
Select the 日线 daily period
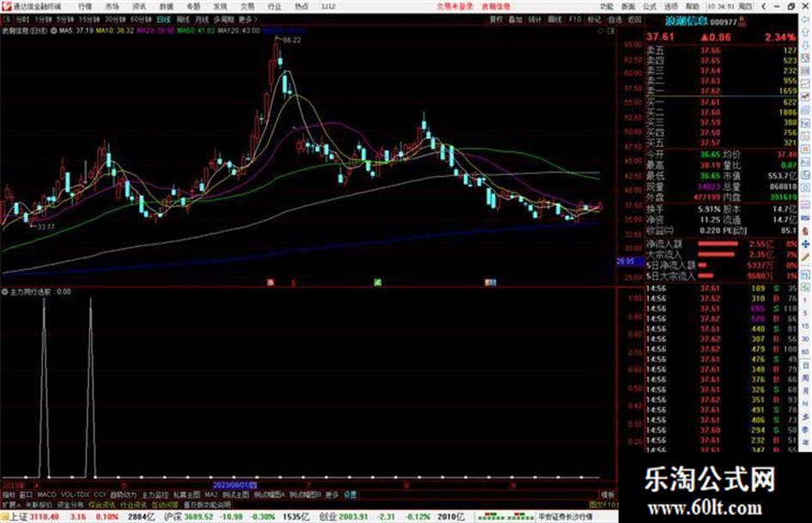tap(163, 20)
